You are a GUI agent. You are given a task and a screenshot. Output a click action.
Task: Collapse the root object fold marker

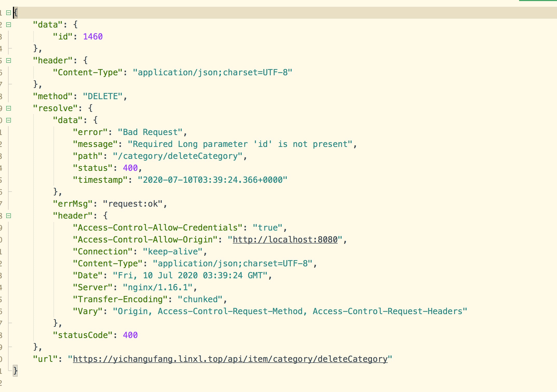click(x=9, y=13)
